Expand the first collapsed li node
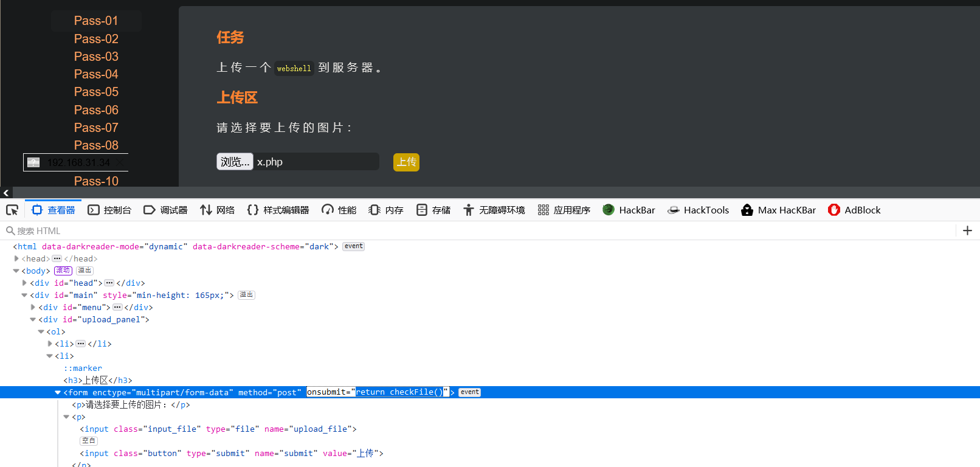This screenshot has height=467, width=980. click(x=50, y=344)
